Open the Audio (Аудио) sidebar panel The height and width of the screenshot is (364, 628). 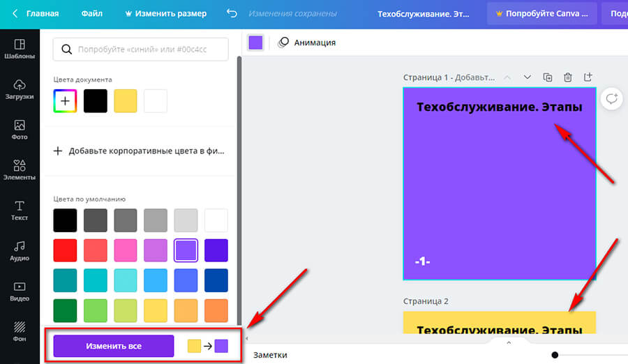[19, 250]
